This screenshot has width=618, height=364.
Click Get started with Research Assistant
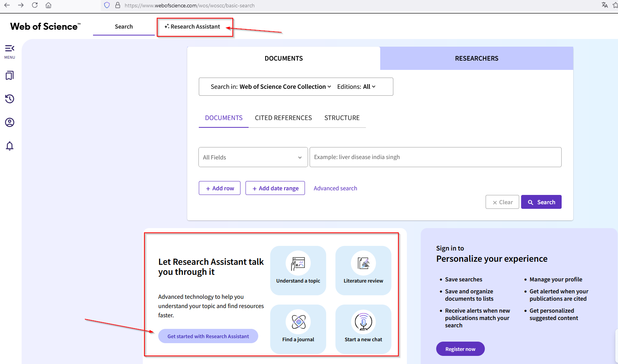pyautogui.click(x=208, y=336)
